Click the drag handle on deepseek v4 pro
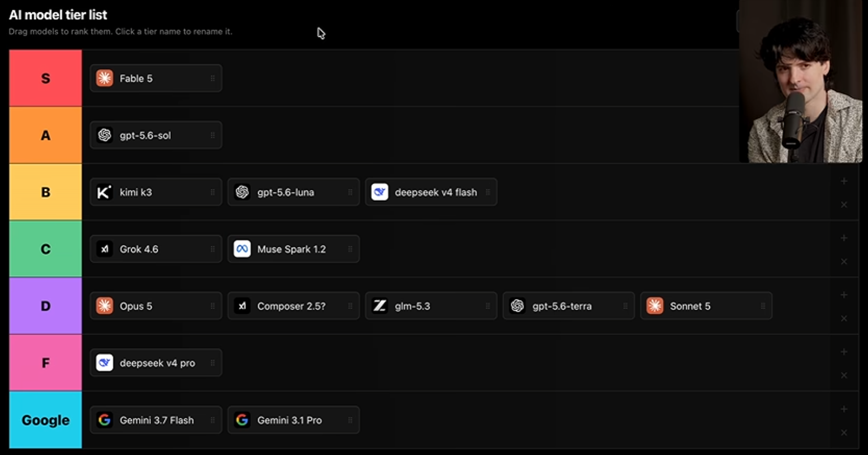Viewport: 868px width, 455px height. pyautogui.click(x=213, y=363)
